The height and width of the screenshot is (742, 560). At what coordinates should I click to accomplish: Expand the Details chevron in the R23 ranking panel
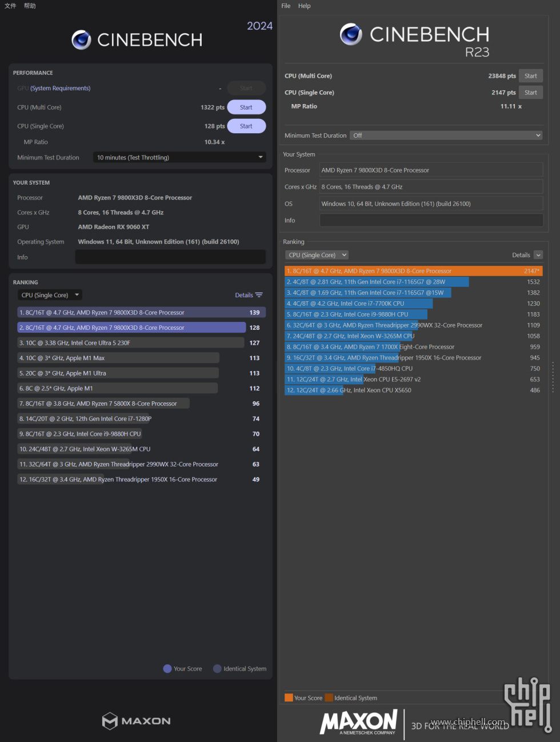click(538, 255)
